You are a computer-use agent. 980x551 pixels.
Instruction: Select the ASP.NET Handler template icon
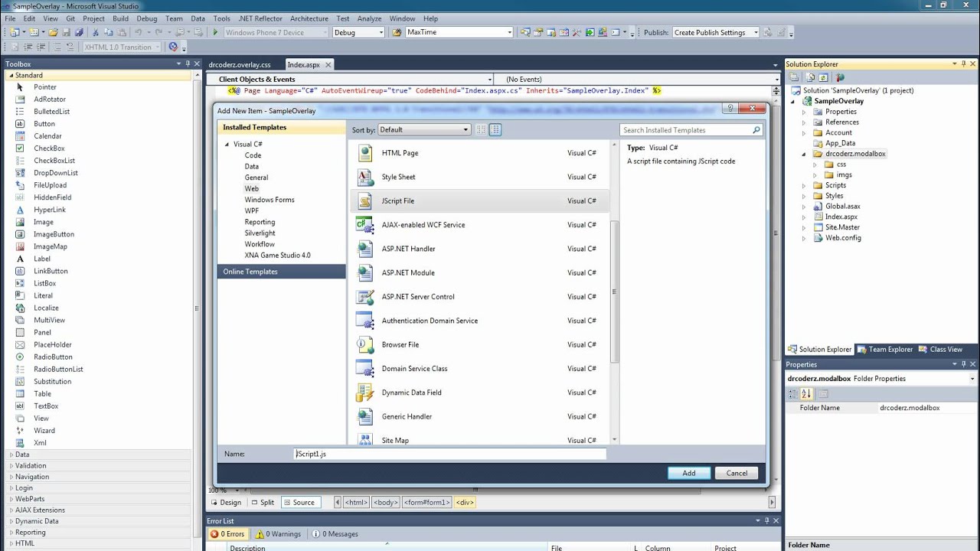[x=365, y=249]
